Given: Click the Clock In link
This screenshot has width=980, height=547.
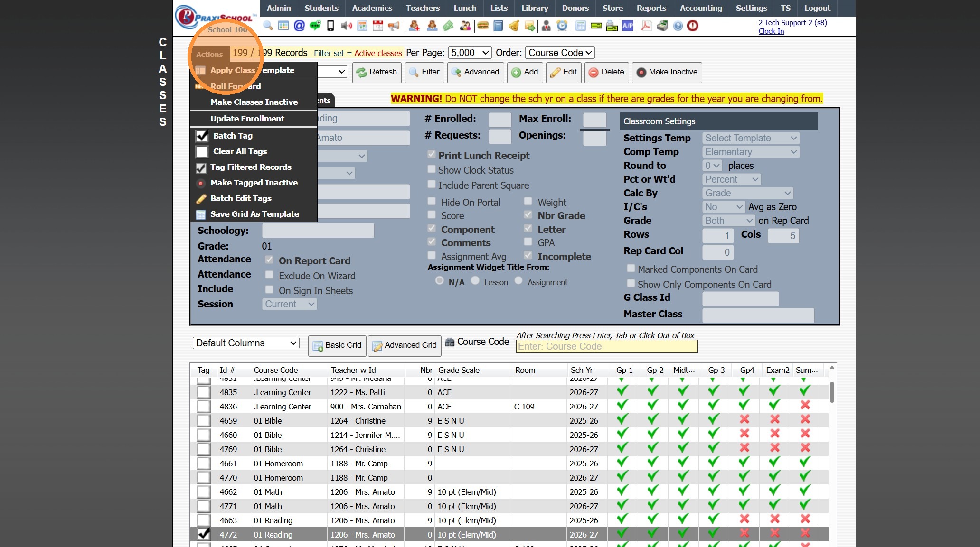Looking at the screenshot, I should point(771,31).
